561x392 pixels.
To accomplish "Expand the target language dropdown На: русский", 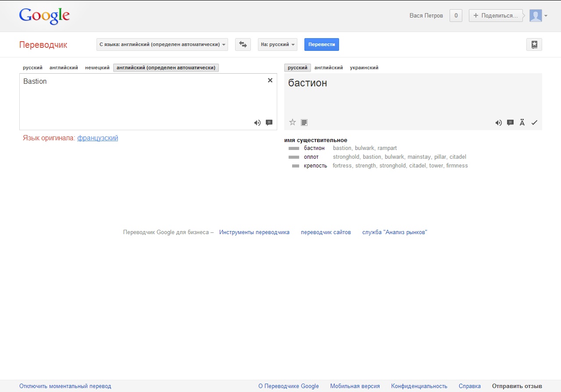I will pyautogui.click(x=278, y=44).
